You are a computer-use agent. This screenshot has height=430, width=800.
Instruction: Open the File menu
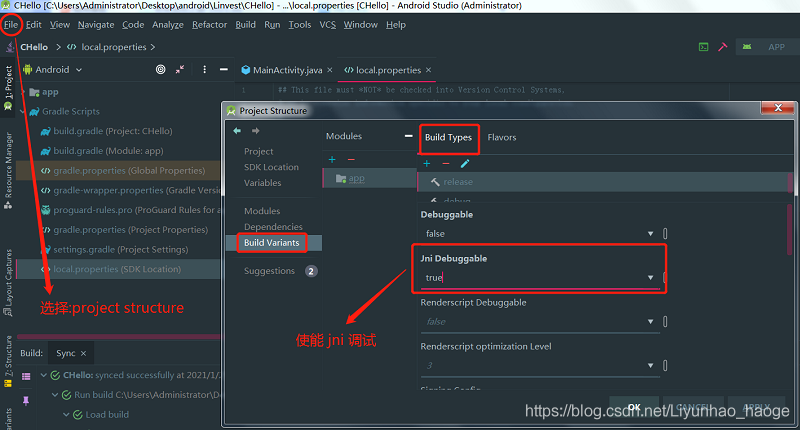tap(11, 24)
